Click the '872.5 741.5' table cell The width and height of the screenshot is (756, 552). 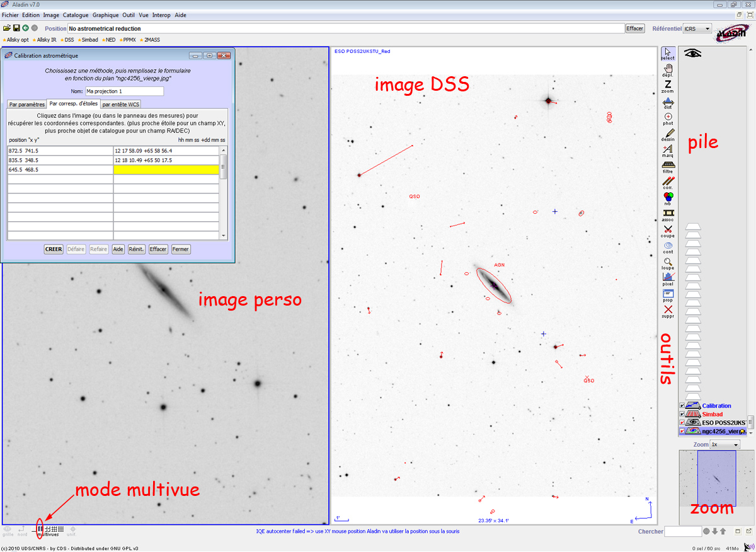[60, 151]
